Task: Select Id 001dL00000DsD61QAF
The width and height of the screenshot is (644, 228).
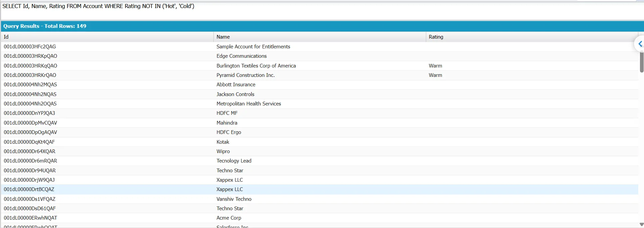Action: 30,209
